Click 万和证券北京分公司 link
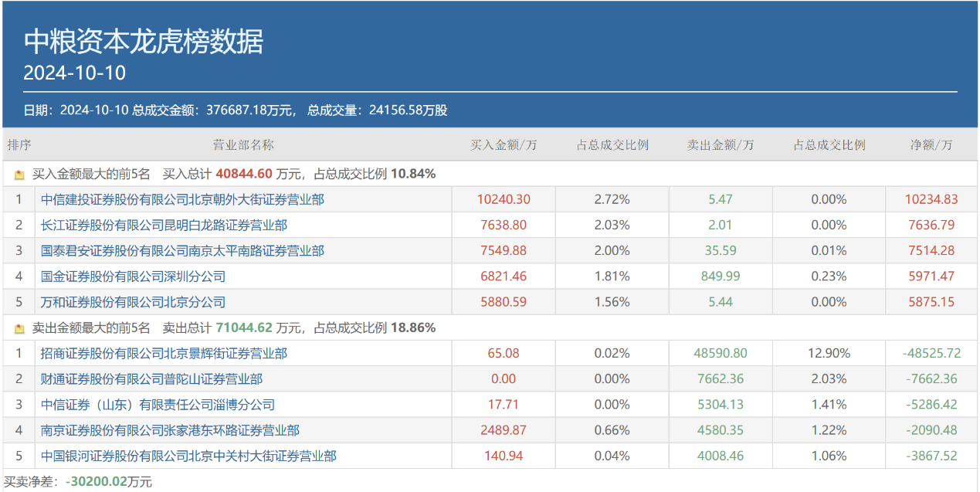The image size is (980, 492). click(x=133, y=302)
